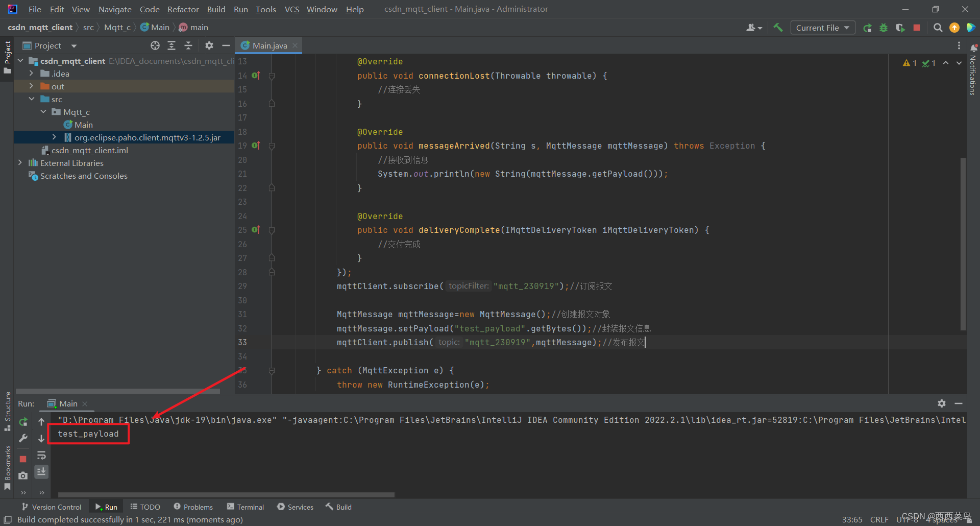Open the Problems tool window
Image resolution: width=980 pixels, height=526 pixels.
click(193, 507)
